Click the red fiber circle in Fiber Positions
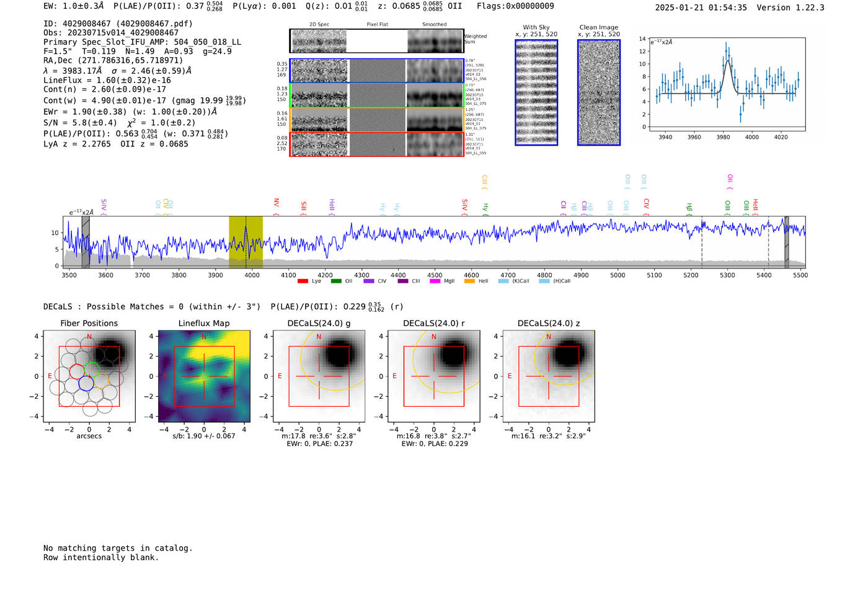868x591 pixels. point(77,371)
